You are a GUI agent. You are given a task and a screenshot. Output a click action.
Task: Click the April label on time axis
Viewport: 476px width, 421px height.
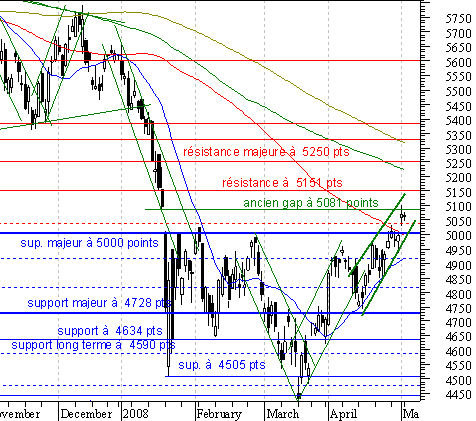[x=343, y=414]
